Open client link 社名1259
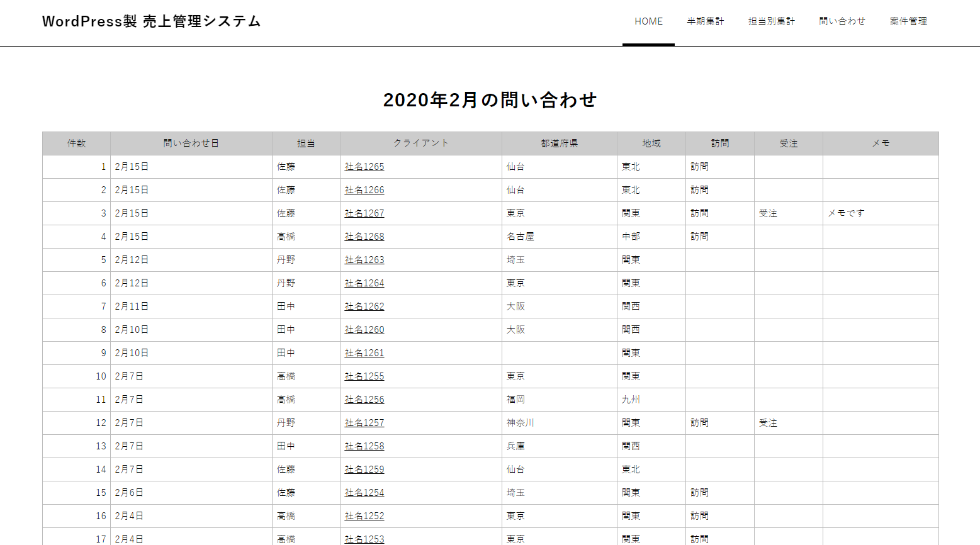 point(364,469)
